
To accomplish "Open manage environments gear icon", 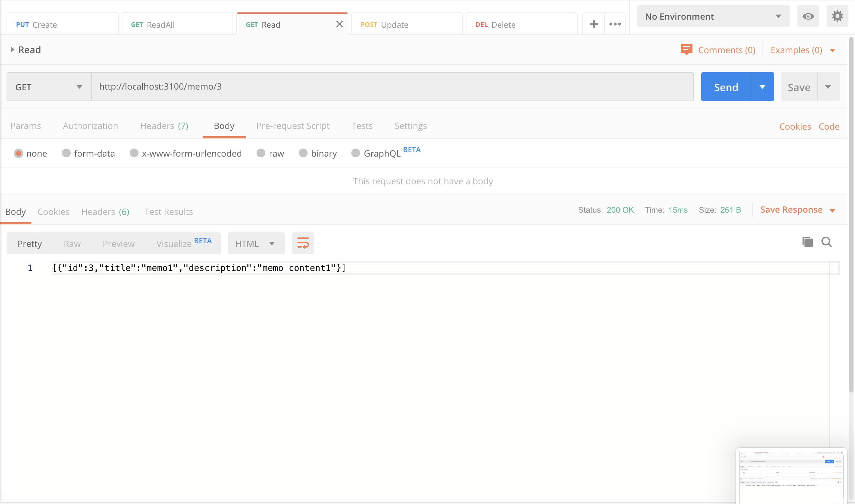I will [837, 16].
